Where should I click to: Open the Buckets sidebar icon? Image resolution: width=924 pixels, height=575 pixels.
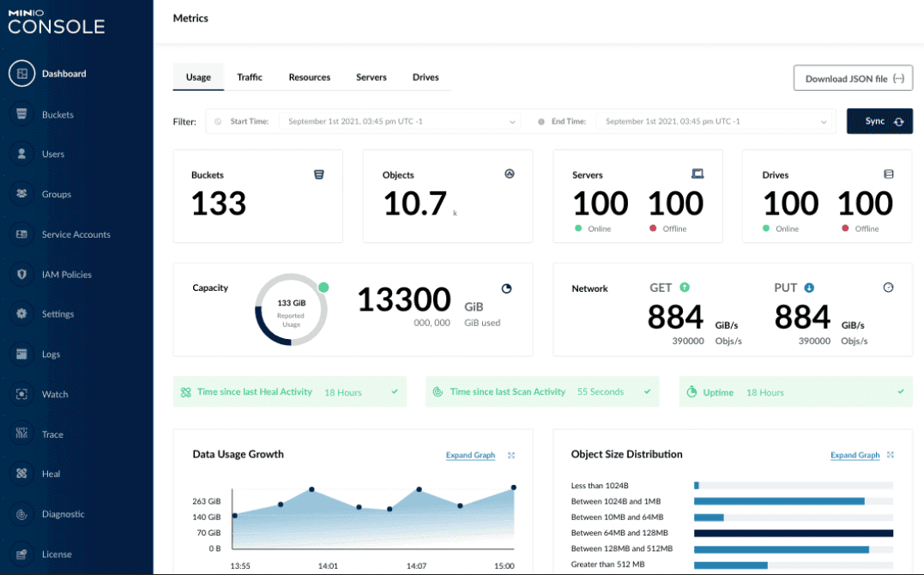(x=21, y=114)
